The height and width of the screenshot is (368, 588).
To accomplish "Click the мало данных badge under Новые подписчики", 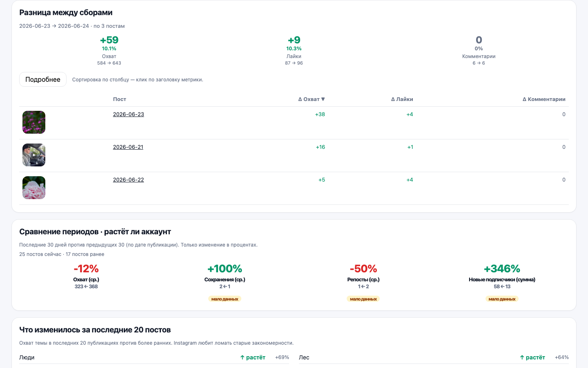I will [502, 299].
